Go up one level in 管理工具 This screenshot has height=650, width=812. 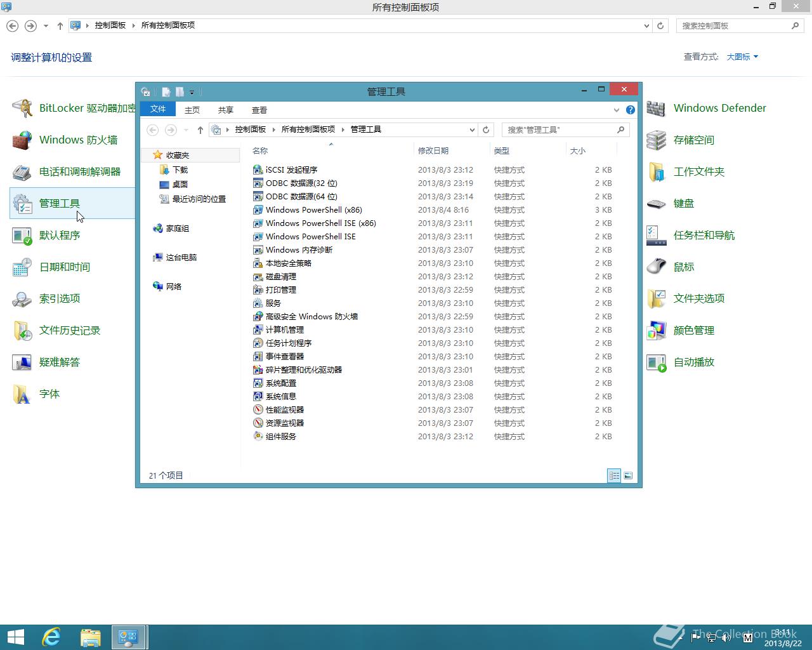tap(200, 129)
